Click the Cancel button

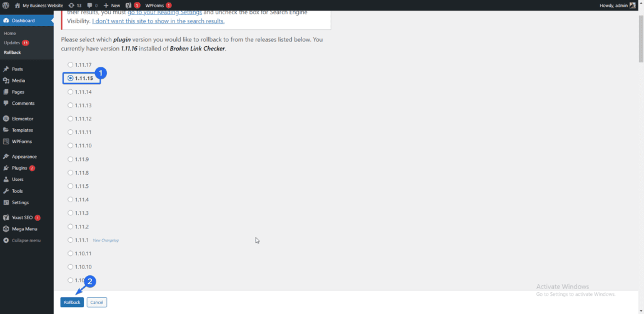click(97, 302)
